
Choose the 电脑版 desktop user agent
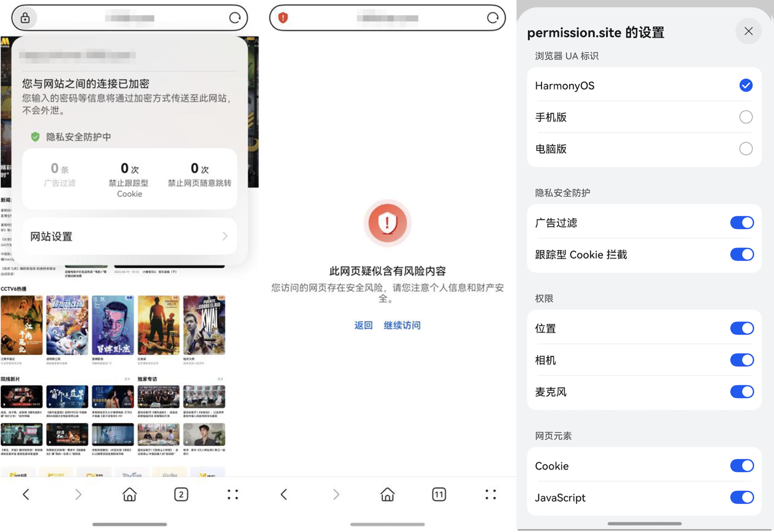pyautogui.click(x=746, y=149)
